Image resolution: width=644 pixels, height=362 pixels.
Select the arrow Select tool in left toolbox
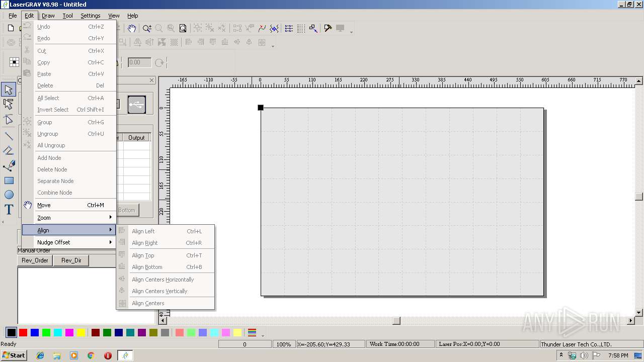click(9, 90)
